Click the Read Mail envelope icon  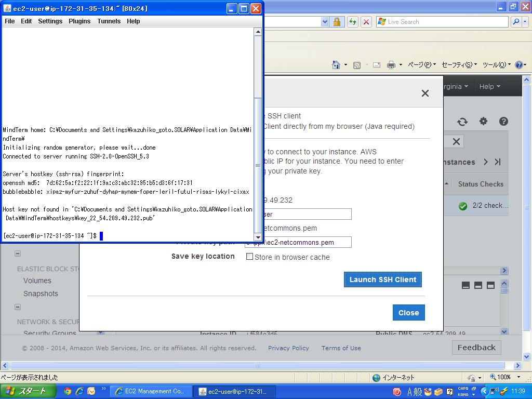point(376,65)
